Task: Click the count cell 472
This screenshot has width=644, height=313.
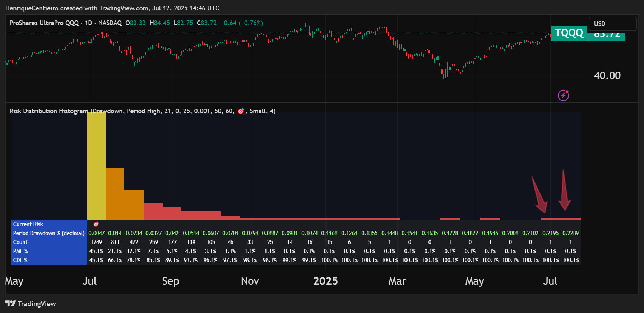Action: pos(134,242)
